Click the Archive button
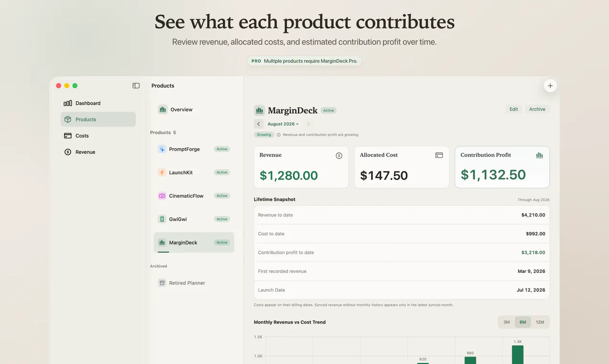609x364 pixels. pyautogui.click(x=537, y=109)
